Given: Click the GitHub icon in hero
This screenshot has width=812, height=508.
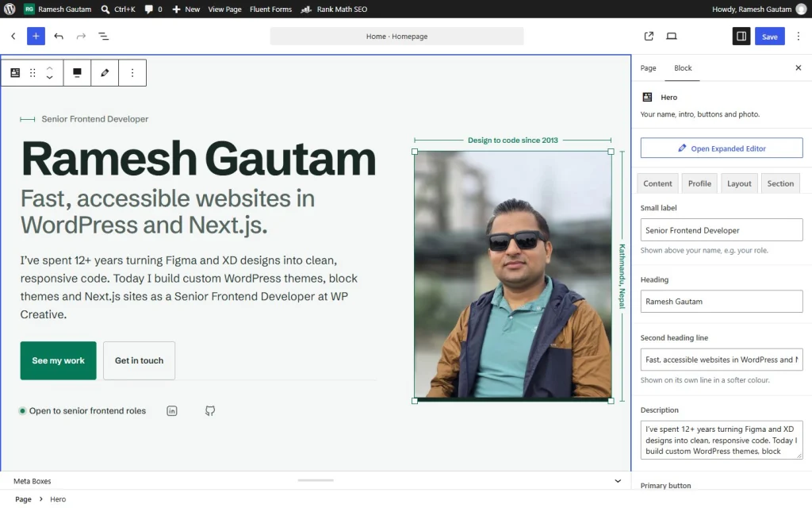Looking at the screenshot, I should pyautogui.click(x=209, y=411).
